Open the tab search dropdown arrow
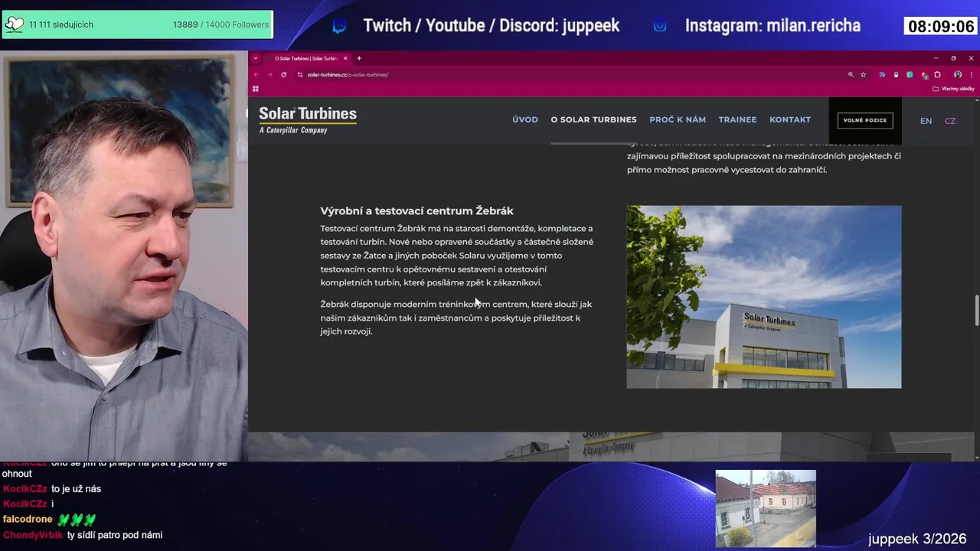This screenshot has width=980, height=551. point(256,58)
